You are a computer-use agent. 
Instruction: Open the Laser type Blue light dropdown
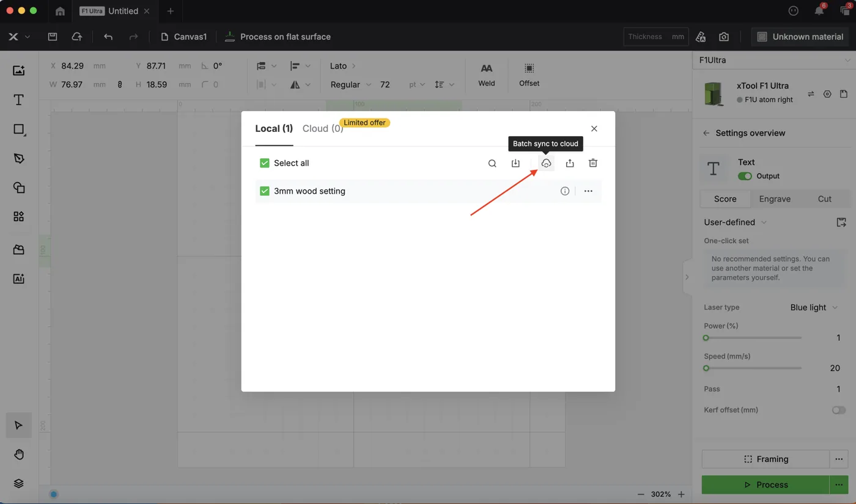click(814, 307)
